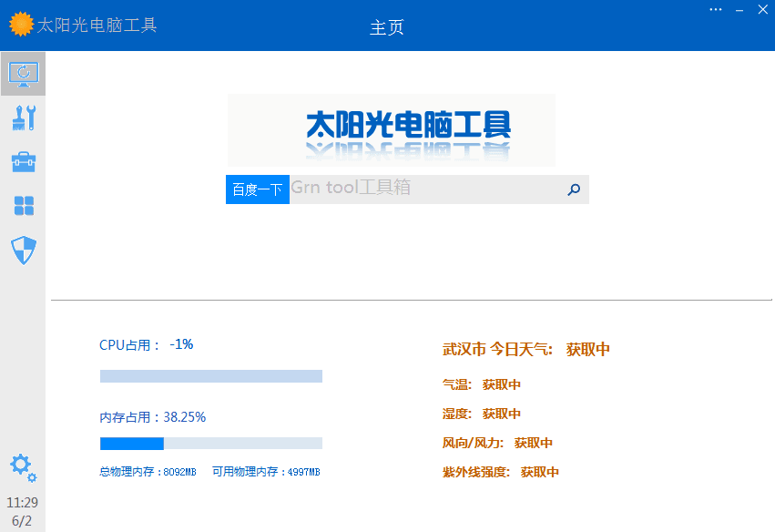Open the more options ellipsis menu
The image size is (775, 532).
(x=715, y=9)
